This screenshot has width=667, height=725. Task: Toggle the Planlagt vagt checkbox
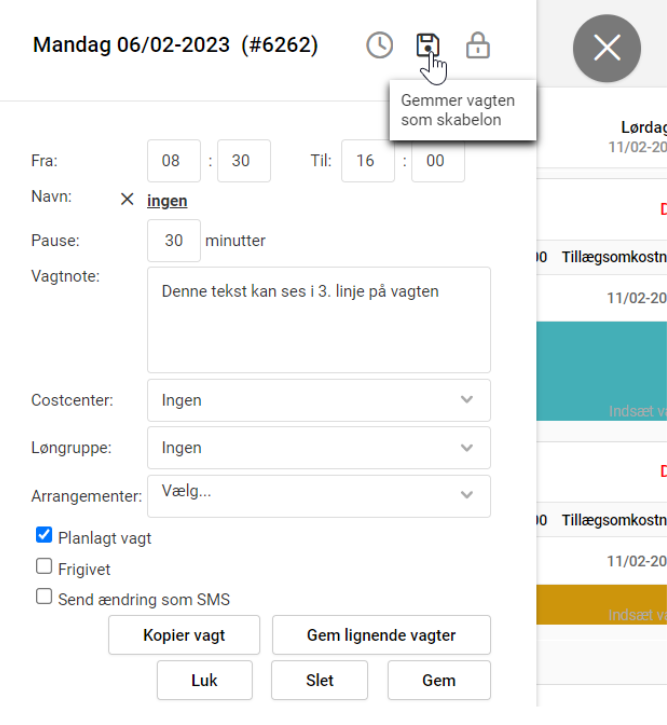click(x=44, y=536)
